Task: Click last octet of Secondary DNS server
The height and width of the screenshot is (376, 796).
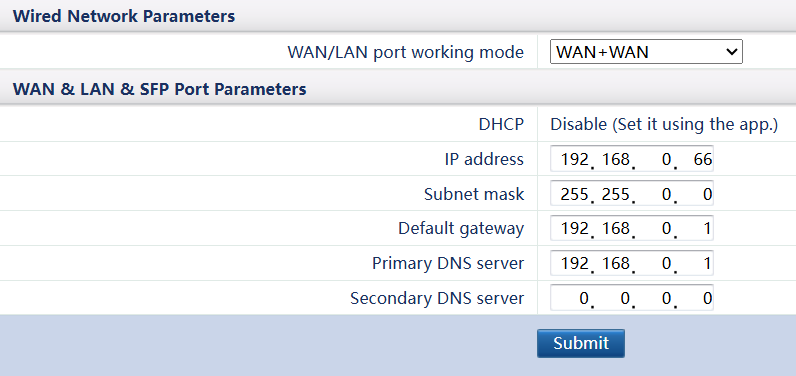Action: click(x=694, y=298)
